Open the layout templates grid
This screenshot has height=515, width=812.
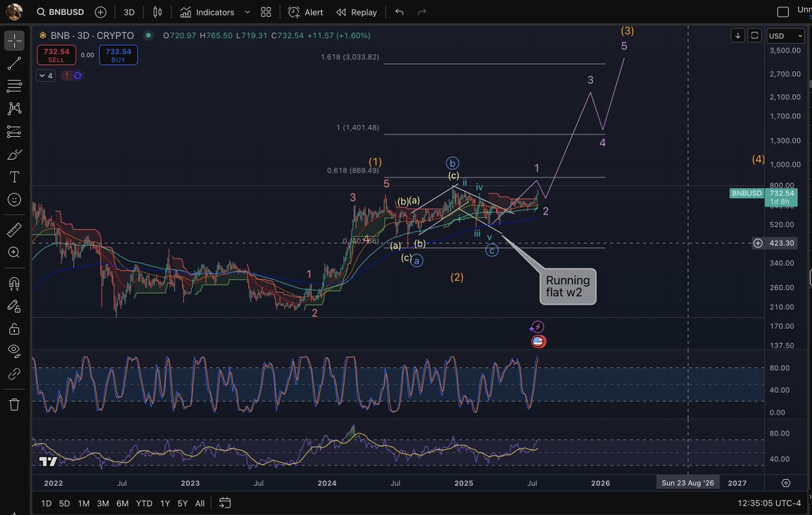pos(266,12)
